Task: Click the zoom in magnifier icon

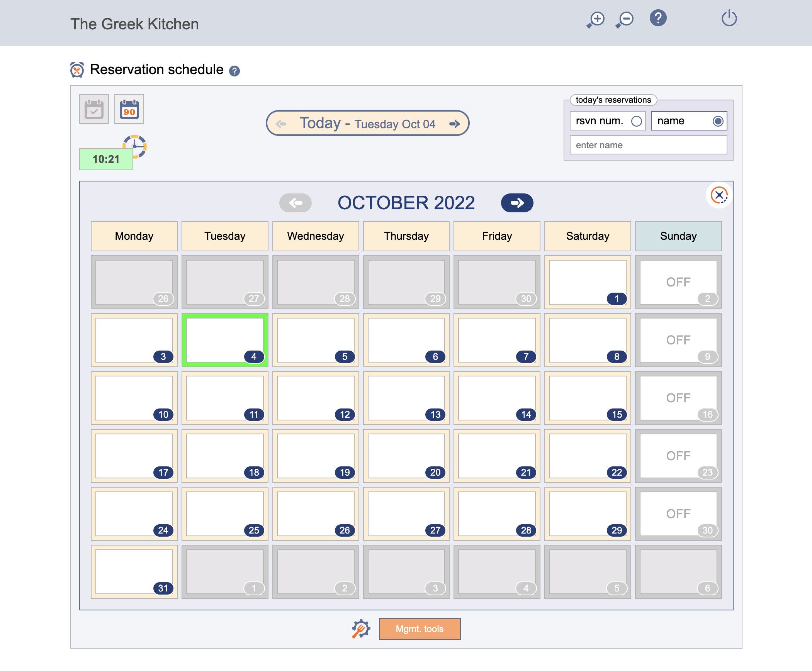Action: click(x=595, y=19)
